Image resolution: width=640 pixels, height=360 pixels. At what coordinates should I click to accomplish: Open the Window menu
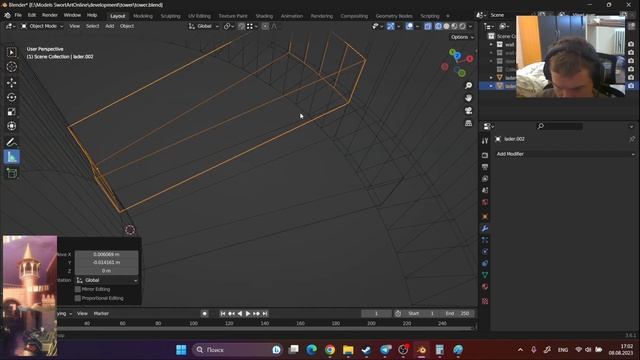coord(72,15)
